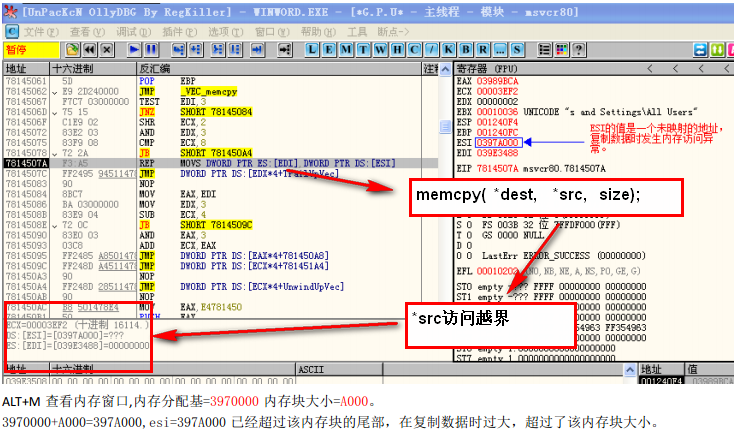Open the 帮助 (Help) menu

pos(318,32)
